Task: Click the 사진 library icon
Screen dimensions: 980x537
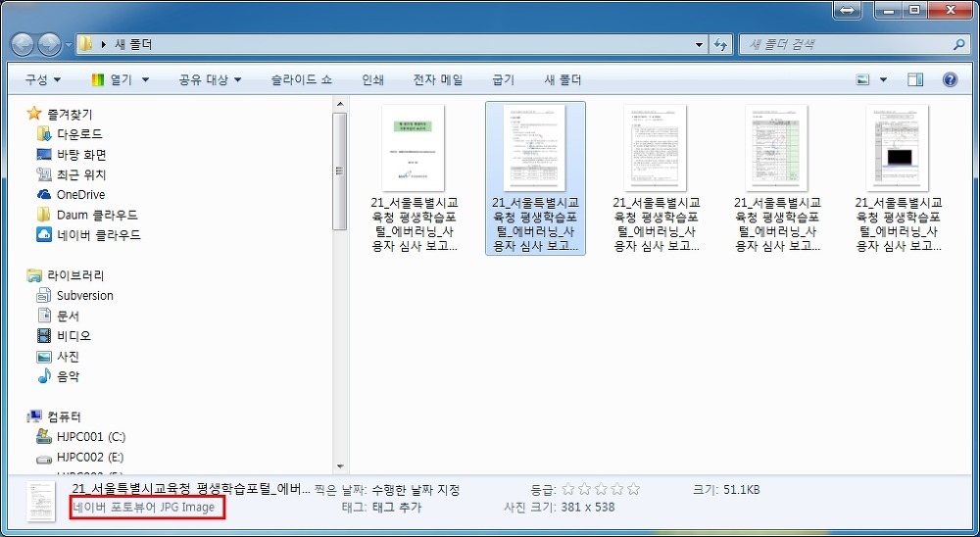Action: pyautogui.click(x=44, y=357)
